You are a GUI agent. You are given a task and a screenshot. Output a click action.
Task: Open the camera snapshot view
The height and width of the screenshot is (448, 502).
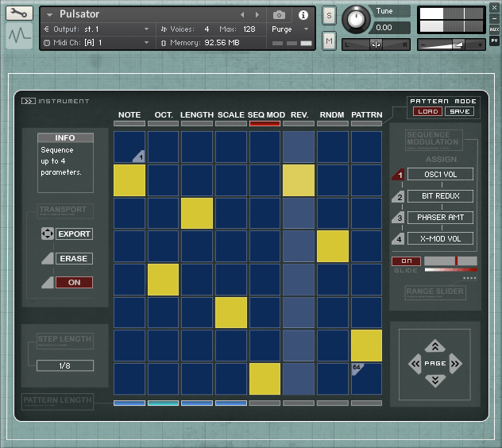[x=279, y=15]
